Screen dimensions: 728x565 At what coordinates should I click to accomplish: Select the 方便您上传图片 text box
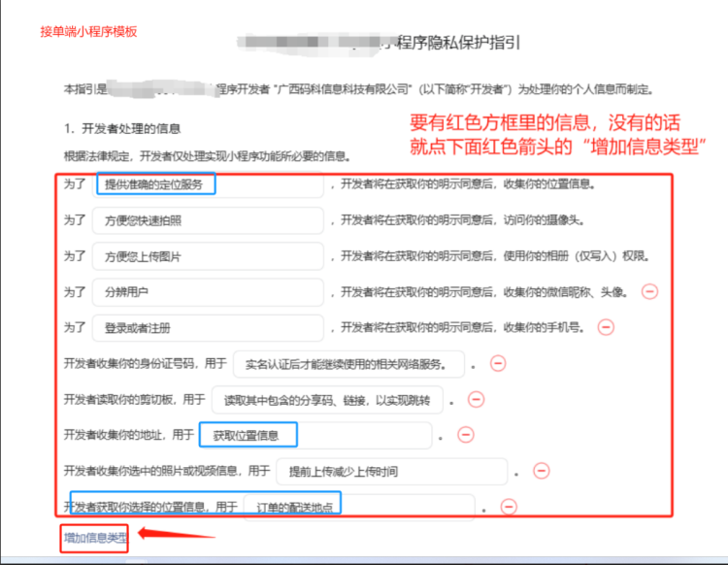pos(209,256)
